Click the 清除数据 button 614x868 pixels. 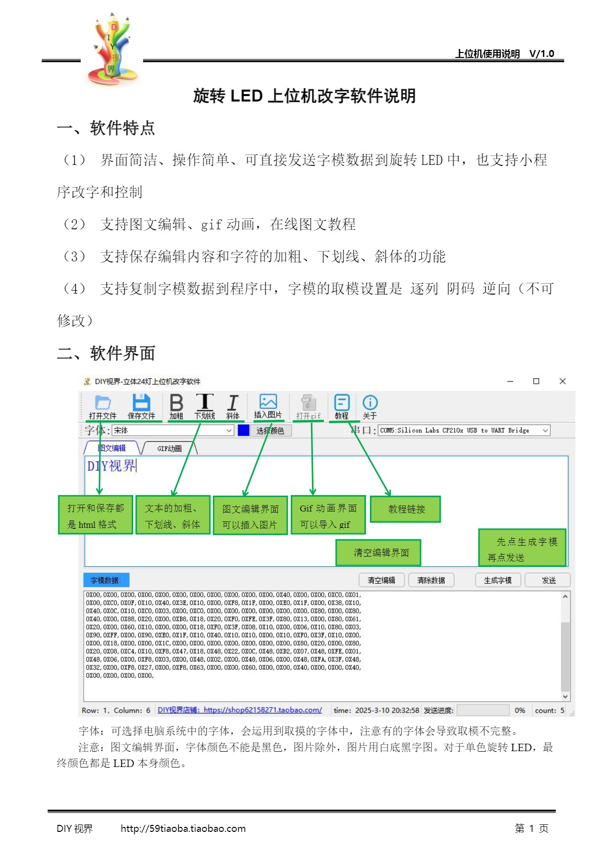431,580
